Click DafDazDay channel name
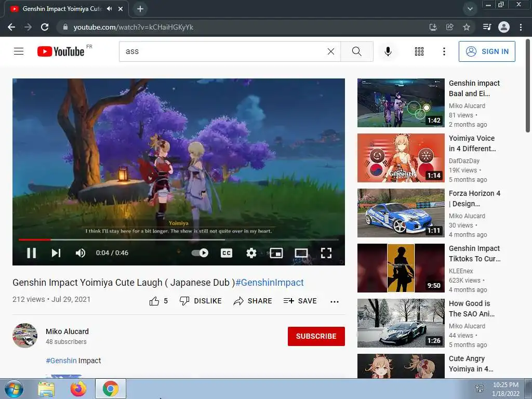This screenshot has width=532, height=399. 464,161
